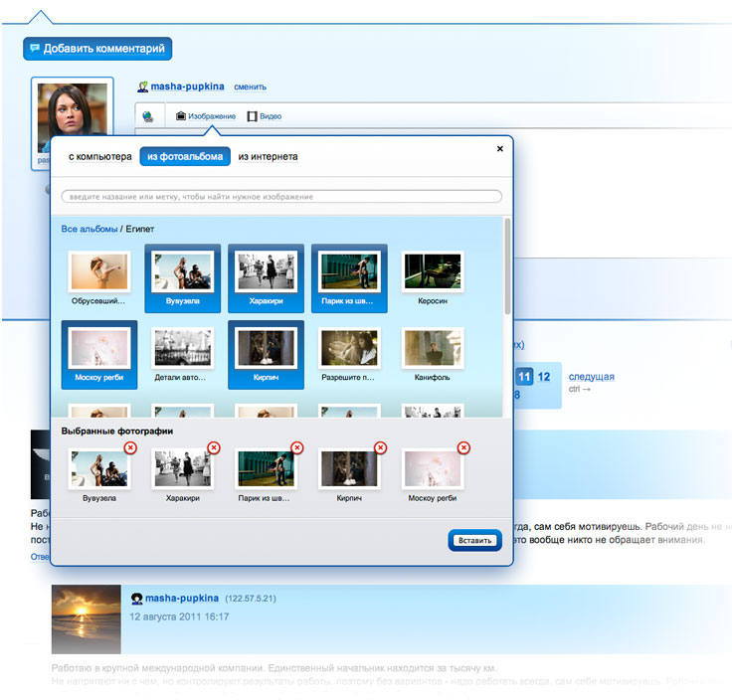Click the Видео film icon
Screen dimensions: 732x700
click(253, 116)
